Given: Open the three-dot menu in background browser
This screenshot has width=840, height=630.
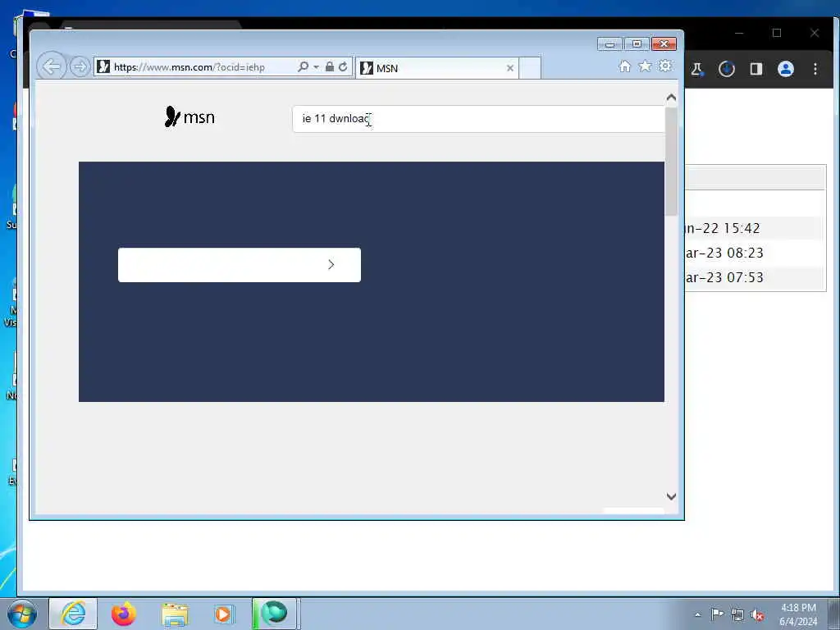Looking at the screenshot, I should pyautogui.click(x=815, y=69).
